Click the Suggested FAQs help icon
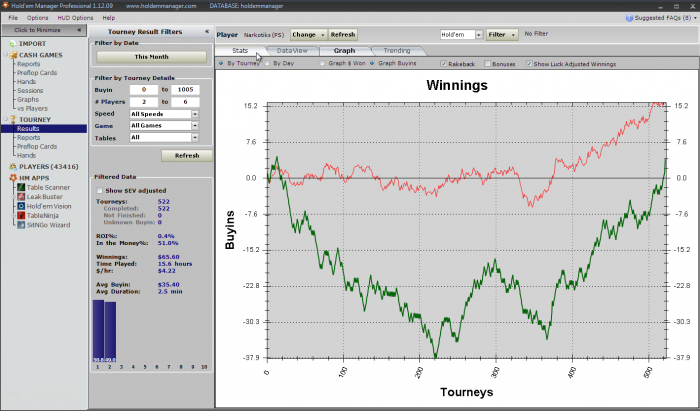700x411 pixels. [629, 18]
